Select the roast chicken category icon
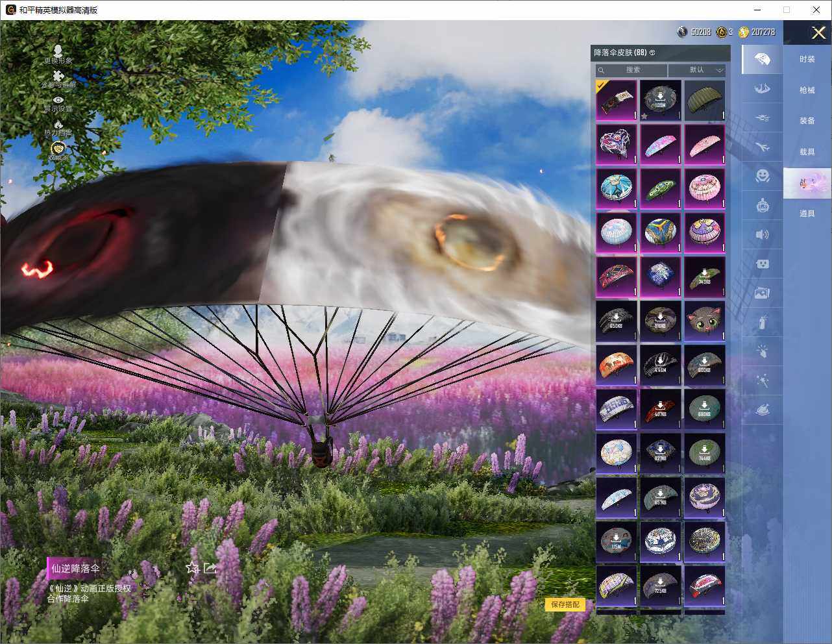The height and width of the screenshot is (644, 832). [x=763, y=410]
